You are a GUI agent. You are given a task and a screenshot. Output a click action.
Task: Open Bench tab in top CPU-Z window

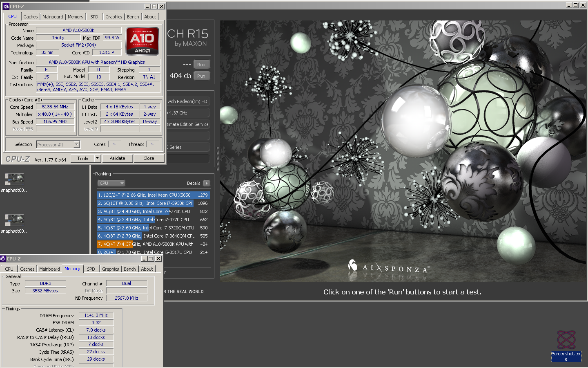pyautogui.click(x=133, y=17)
